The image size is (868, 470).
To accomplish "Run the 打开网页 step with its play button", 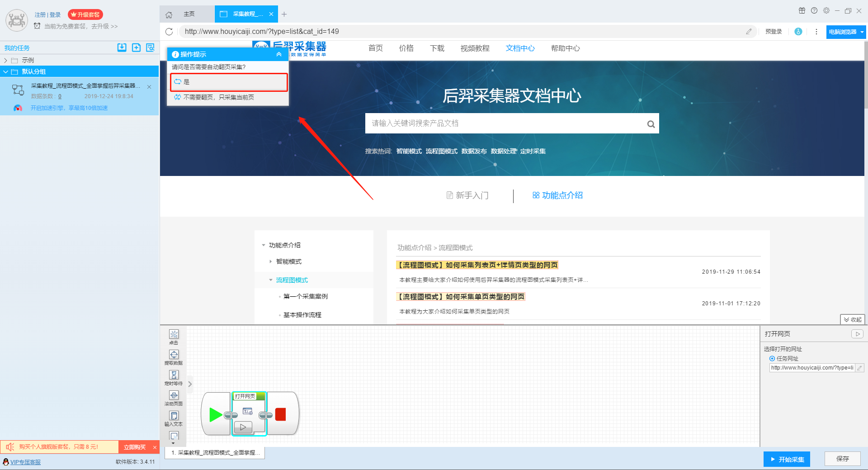I will pos(243,427).
